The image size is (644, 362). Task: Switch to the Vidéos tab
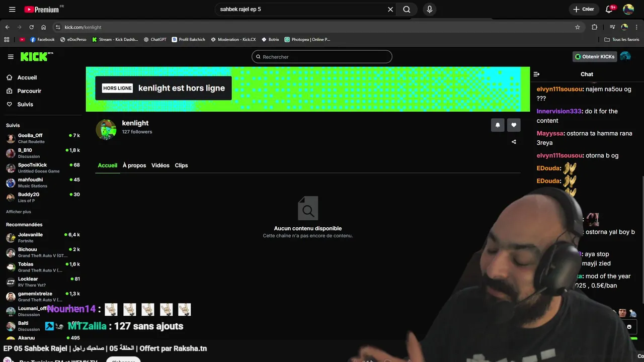(x=160, y=165)
